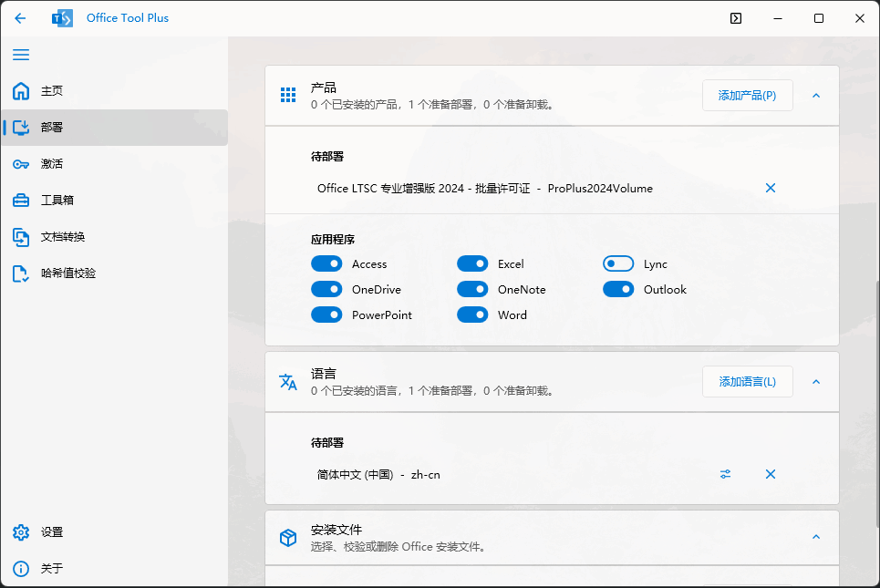
Task: Enable the Lync application toggle
Action: (618, 264)
